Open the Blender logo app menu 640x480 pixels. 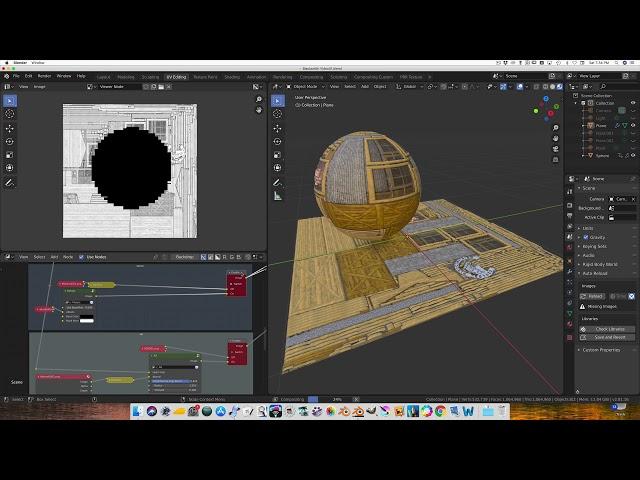pos(7,76)
